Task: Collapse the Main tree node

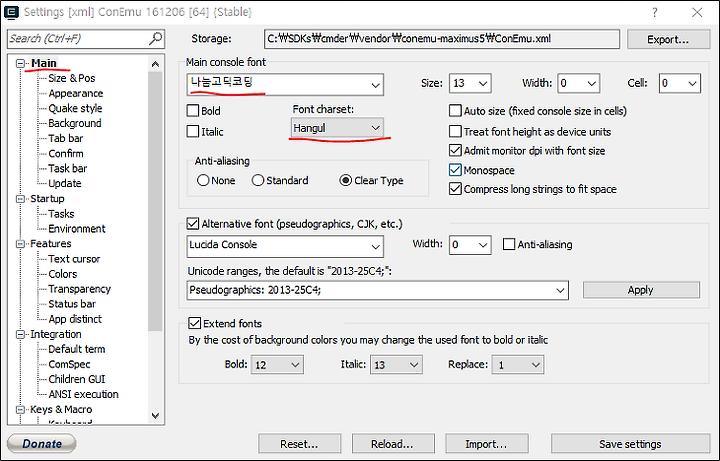Action: click(21, 63)
